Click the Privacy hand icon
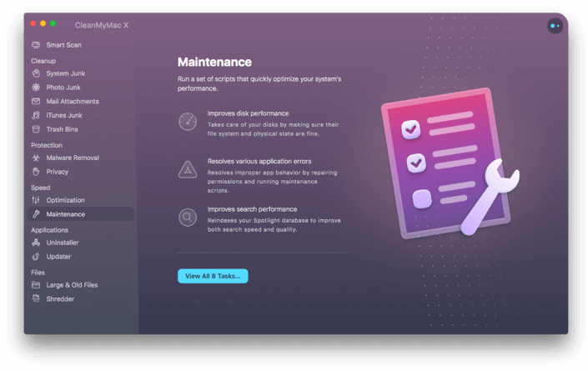Viewport: 588px width, 371px height. [x=36, y=172]
